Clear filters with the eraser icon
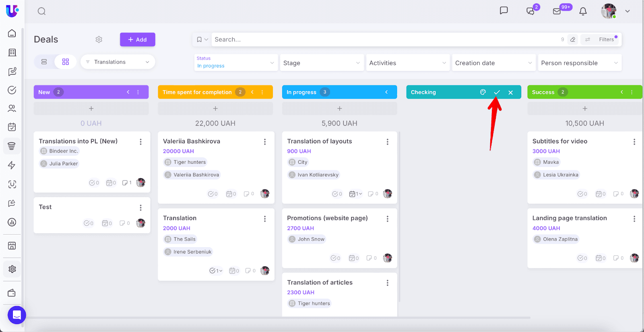 (573, 39)
